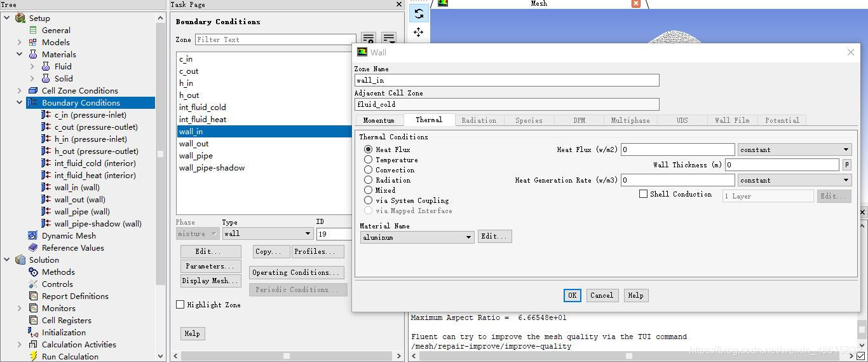Select wall_pipe in the zone list
This screenshot has height=362, width=868.
[x=196, y=156]
